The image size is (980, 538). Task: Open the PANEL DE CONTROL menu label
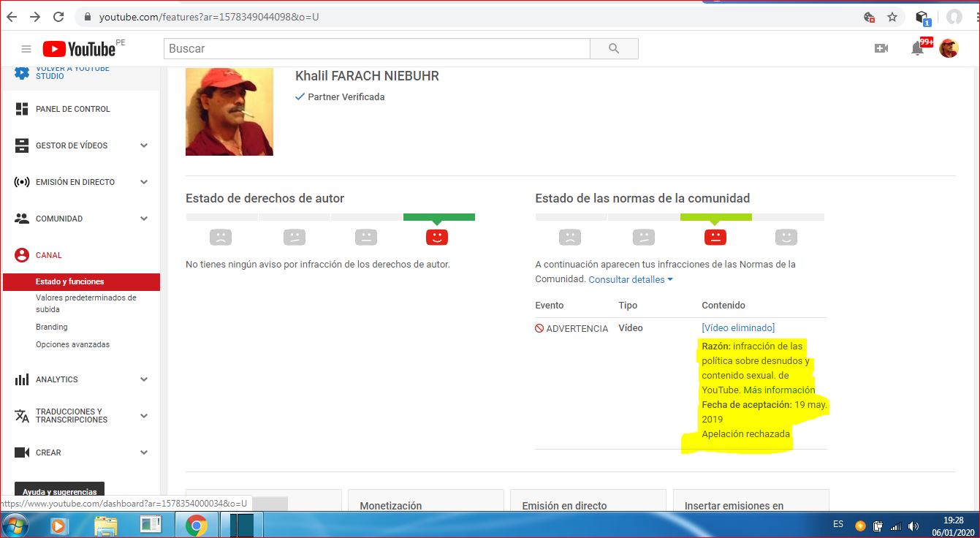click(x=73, y=109)
